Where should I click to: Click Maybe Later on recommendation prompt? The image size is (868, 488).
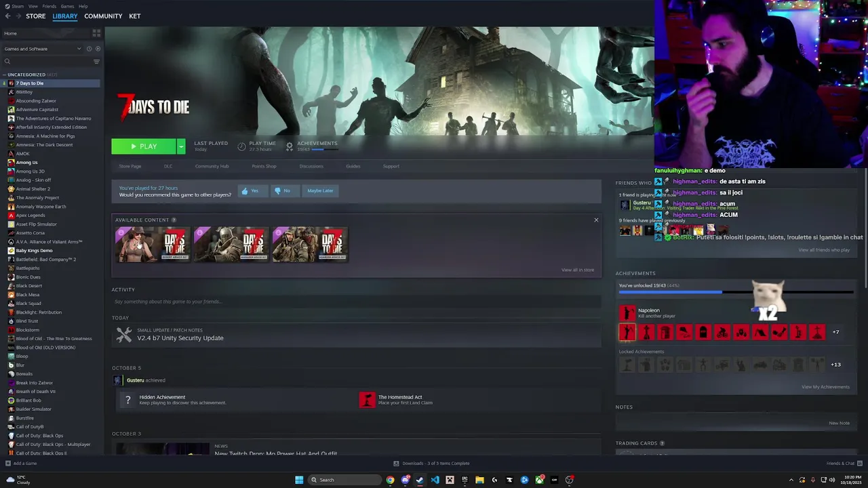tap(320, 190)
